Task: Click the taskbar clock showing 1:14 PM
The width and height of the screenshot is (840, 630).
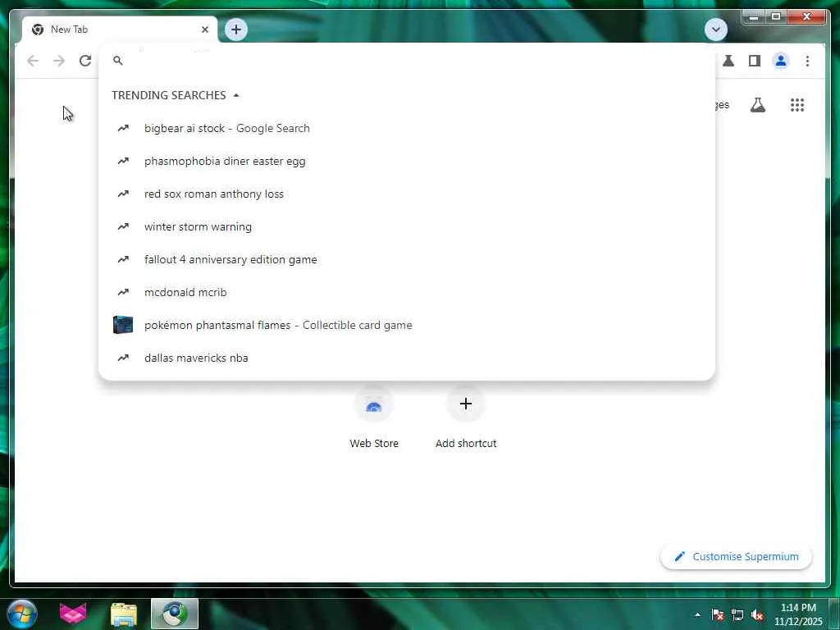Action: (797, 614)
